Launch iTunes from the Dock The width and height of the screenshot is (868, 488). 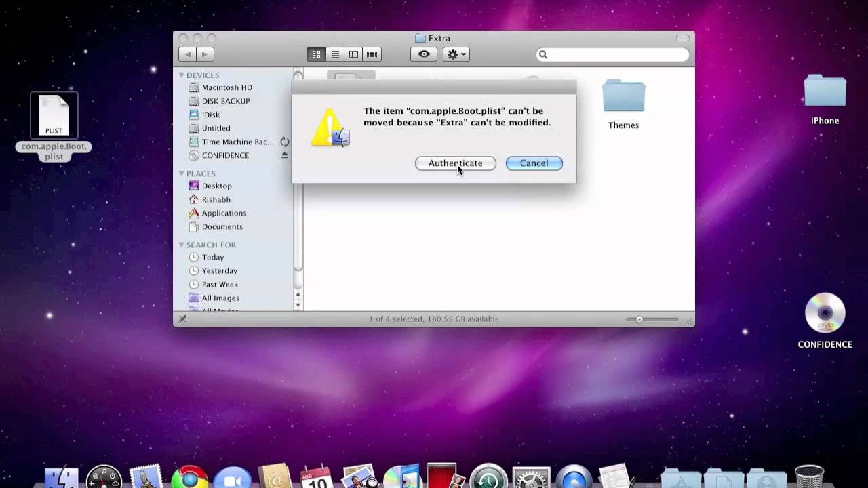402,476
